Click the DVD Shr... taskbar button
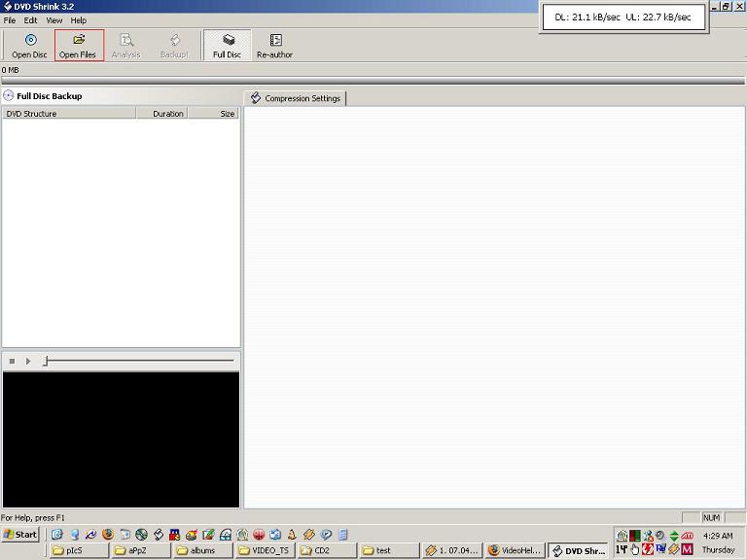 [x=578, y=551]
